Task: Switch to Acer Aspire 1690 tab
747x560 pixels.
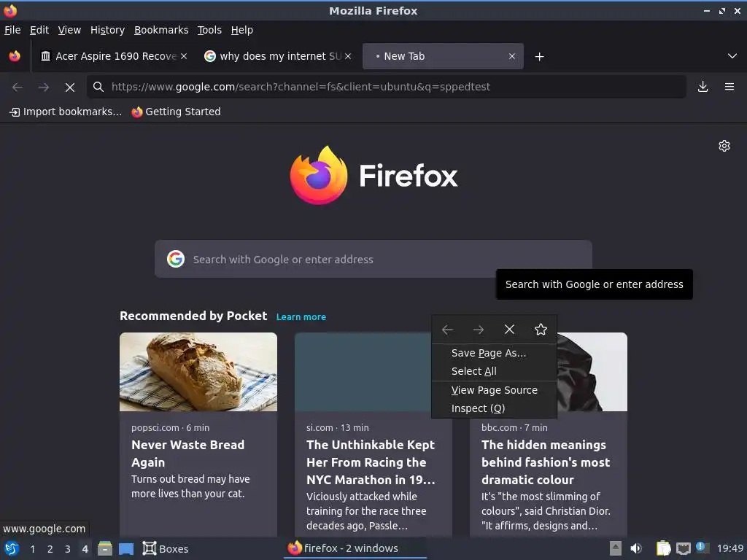Action: 115,56
